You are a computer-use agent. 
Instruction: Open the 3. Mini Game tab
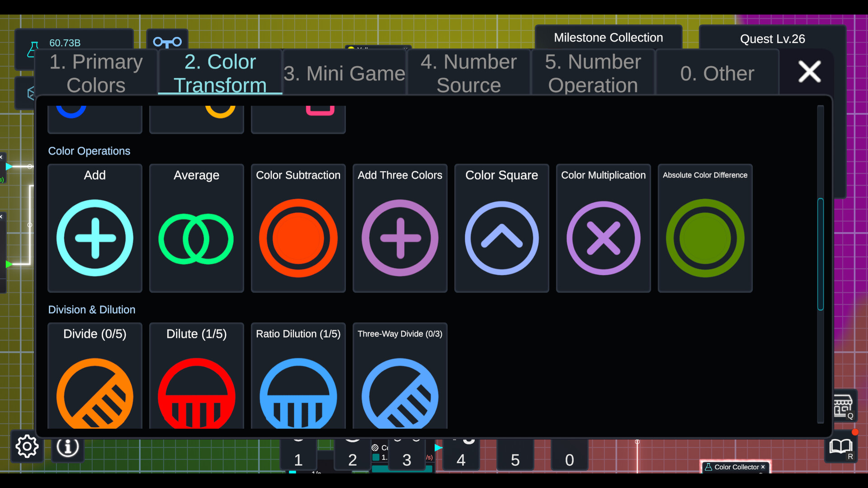344,73
